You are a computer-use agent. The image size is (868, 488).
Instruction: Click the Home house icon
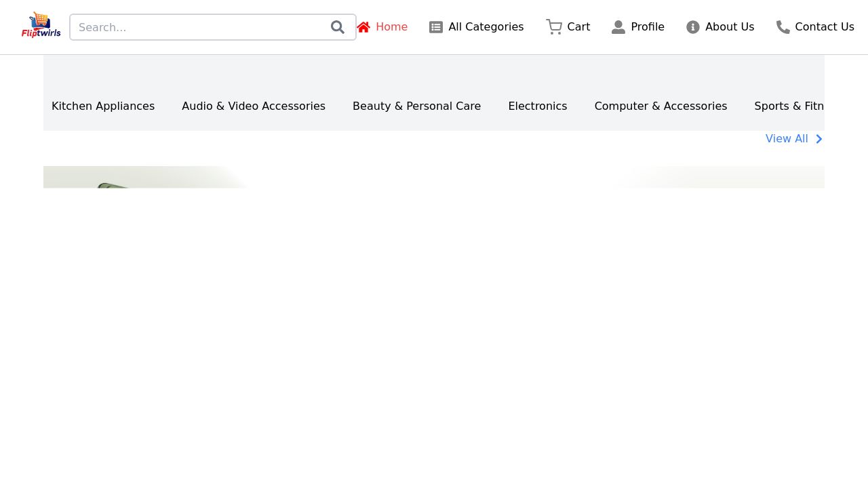click(x=363, y=27)
